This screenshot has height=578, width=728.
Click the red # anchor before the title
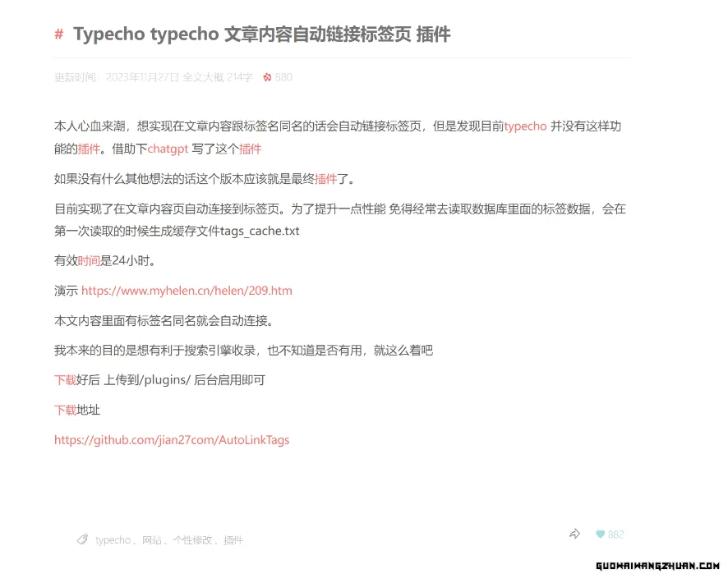(58, 34)
